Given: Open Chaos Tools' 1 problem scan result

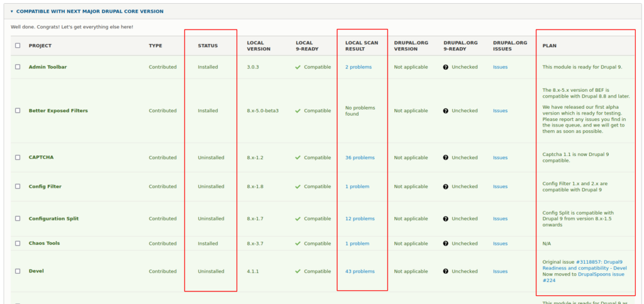Looking at the screenshot, I should tap(357, 243).
